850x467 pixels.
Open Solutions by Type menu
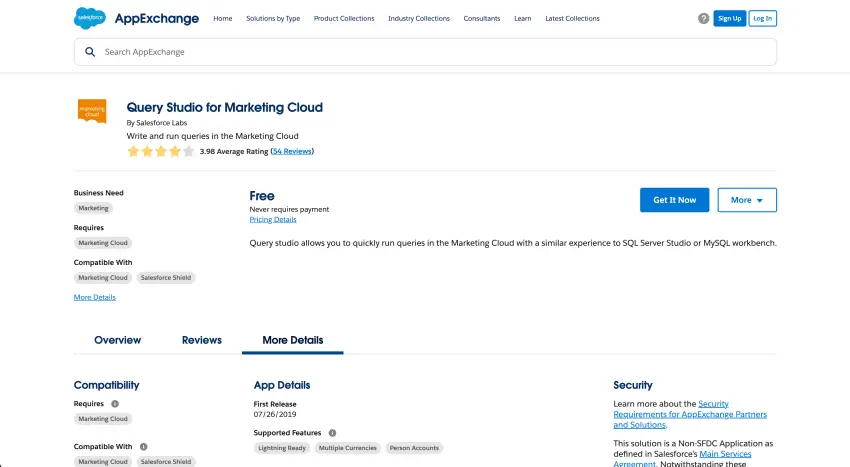click(x=273, y=18)
